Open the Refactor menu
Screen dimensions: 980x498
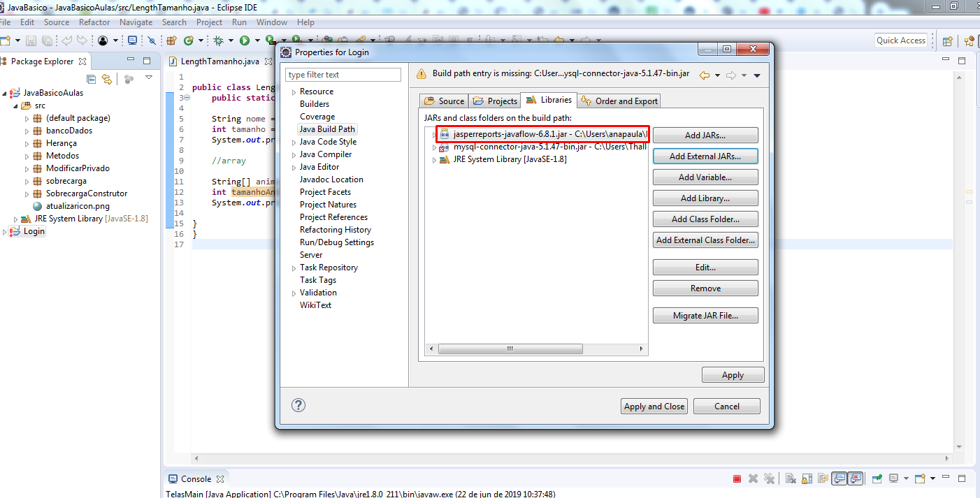(x=94, y=22)
